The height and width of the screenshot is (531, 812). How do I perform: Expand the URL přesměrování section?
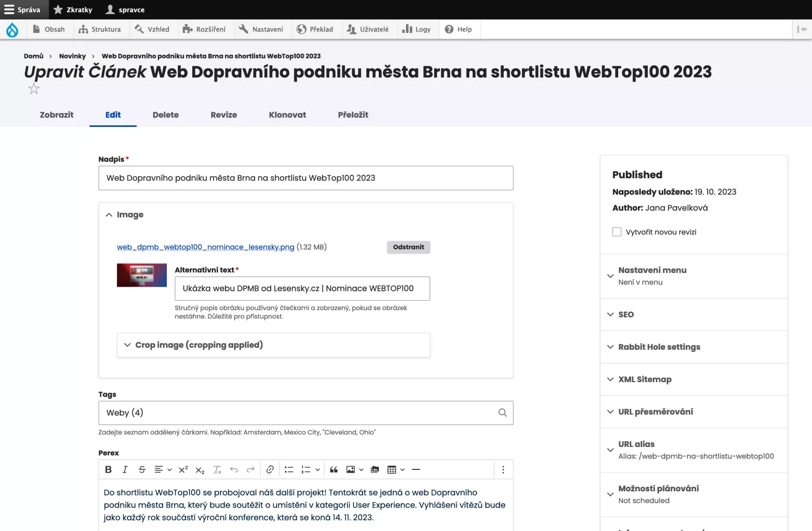[694, 411]
